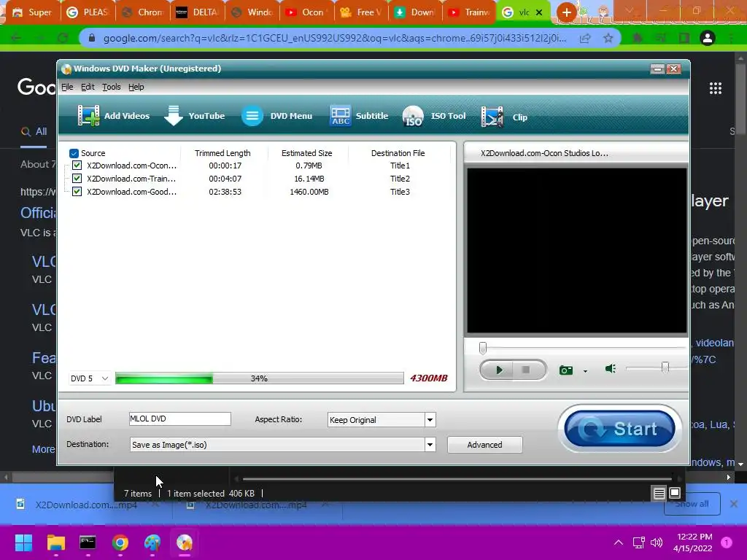Play the preview video
Image resolution: width=747 pixels, height=560 pixels.
pos(498,370)
